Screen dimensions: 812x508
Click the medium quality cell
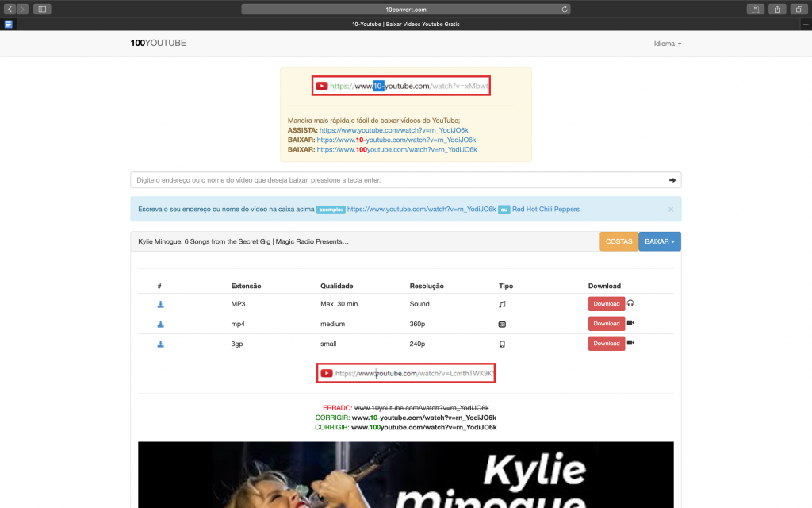click(x=332, y=324)
